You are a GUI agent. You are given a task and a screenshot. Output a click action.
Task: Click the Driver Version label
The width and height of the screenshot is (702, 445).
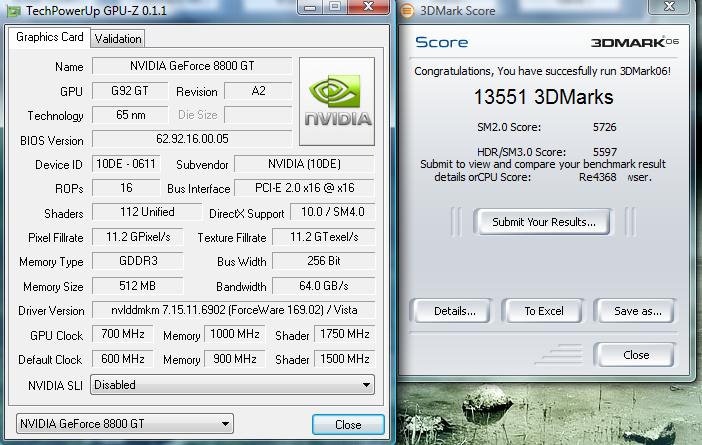[x=51, y=311]
